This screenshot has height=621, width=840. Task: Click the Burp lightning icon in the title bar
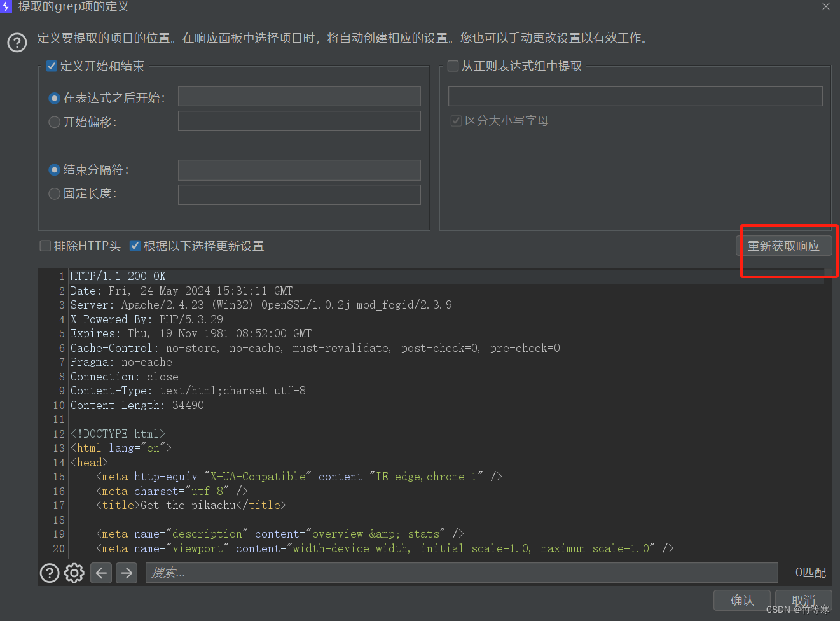tap(6, 6)
